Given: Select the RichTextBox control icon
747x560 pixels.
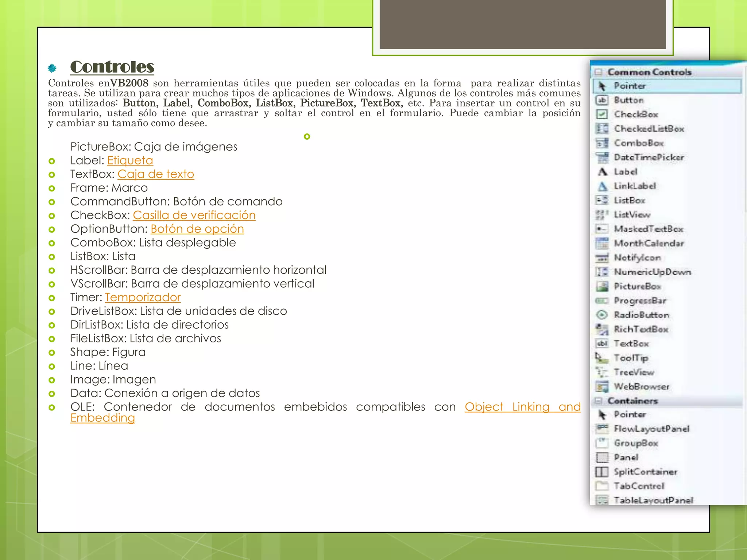Looking at the screenshot, I should (602, 329).
